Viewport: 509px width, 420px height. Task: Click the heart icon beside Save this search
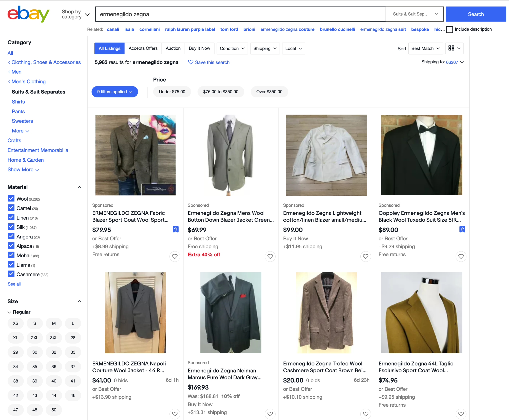(191, 62)
